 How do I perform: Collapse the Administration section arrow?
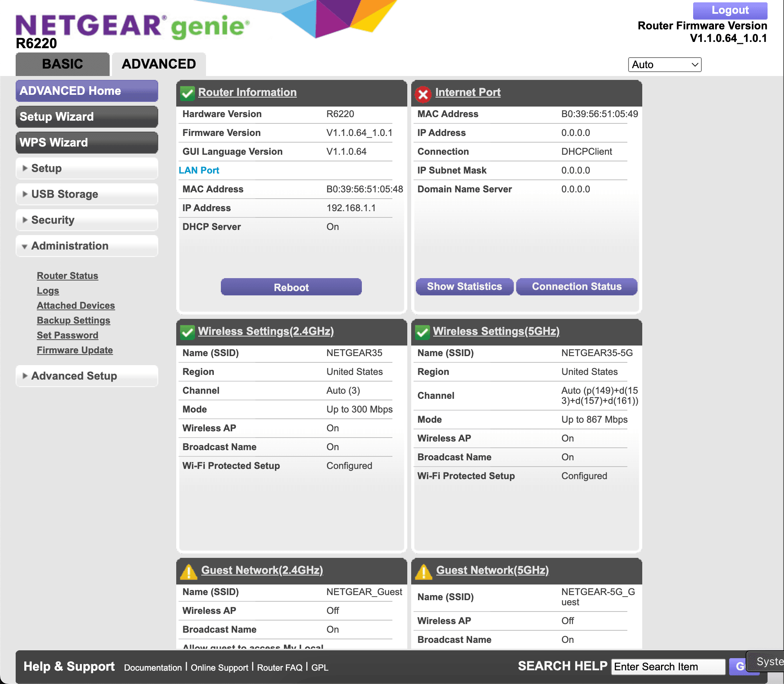click(x=25, y=246)
